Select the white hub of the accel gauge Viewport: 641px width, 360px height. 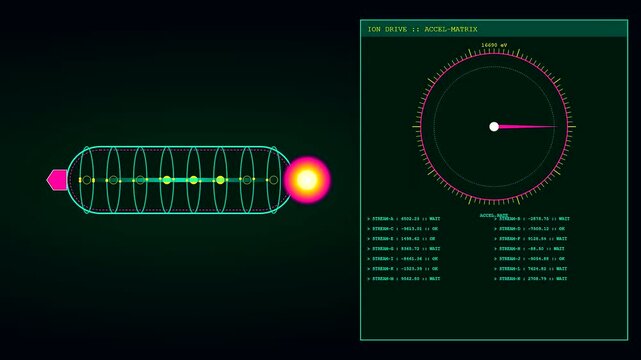point(494,127)
